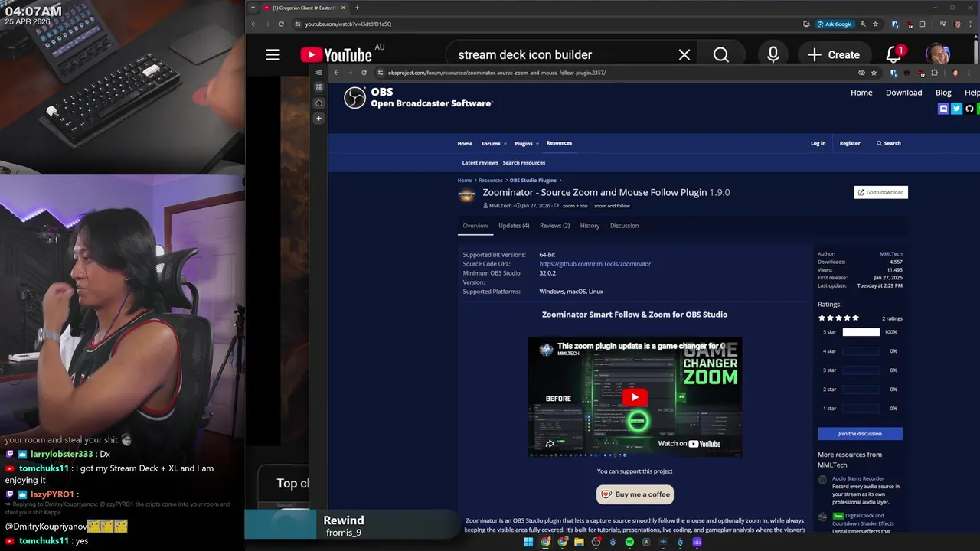The image size is (980, 551).
Task: Click Ask Google in the address bar
Action: [x=835, y=24]
